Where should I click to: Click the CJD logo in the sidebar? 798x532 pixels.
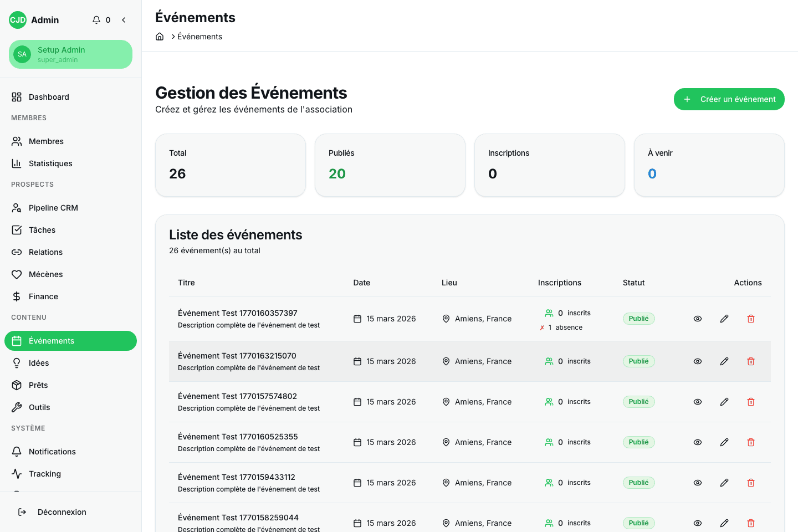pos(18,20)
